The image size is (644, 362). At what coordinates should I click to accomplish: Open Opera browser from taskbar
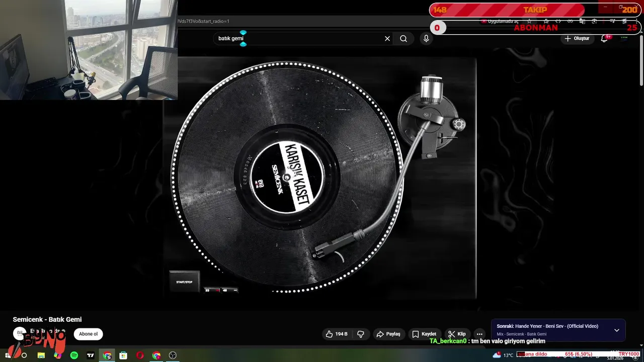pyautogui.click(x=140, y=355)
